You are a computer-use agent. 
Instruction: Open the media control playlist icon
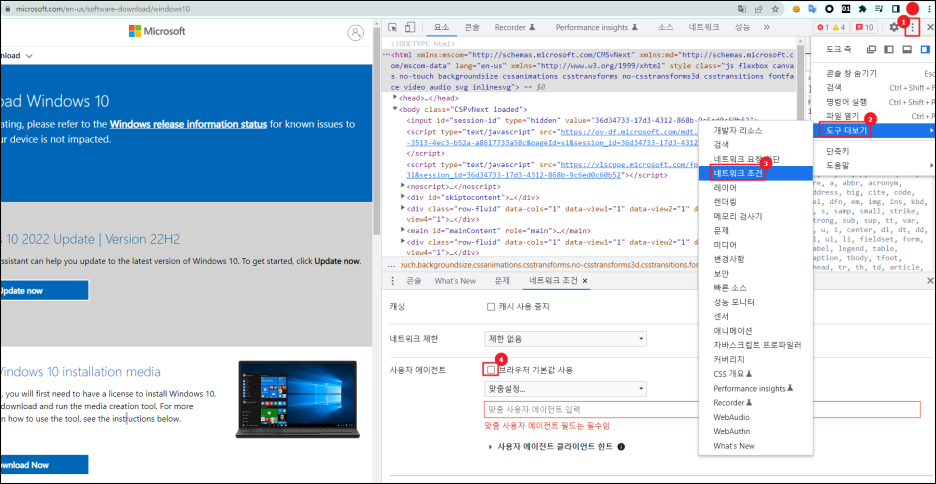tap(879, 9)
